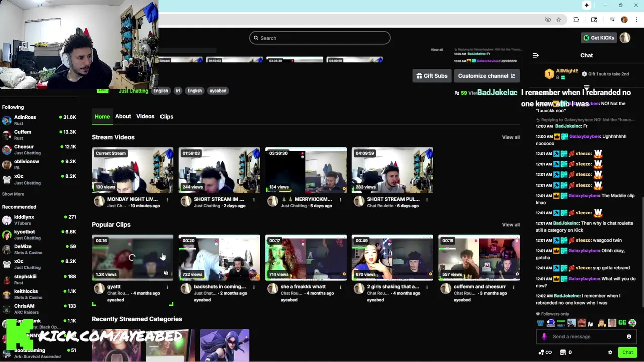
Task: Focus the Search field
Action: click(x=319, y=38)
